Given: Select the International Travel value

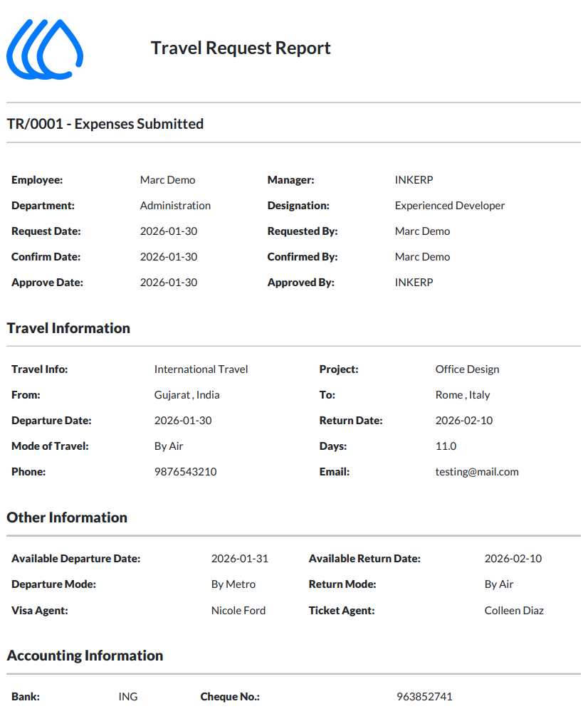Looking at the screenshot, I should [201, 369].
